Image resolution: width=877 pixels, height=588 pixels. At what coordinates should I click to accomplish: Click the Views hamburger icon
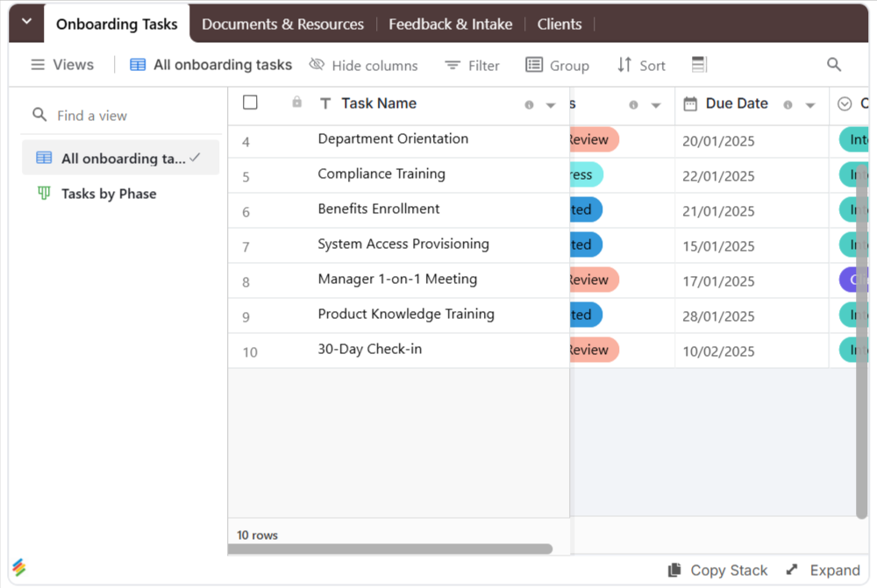click(38, 65)
